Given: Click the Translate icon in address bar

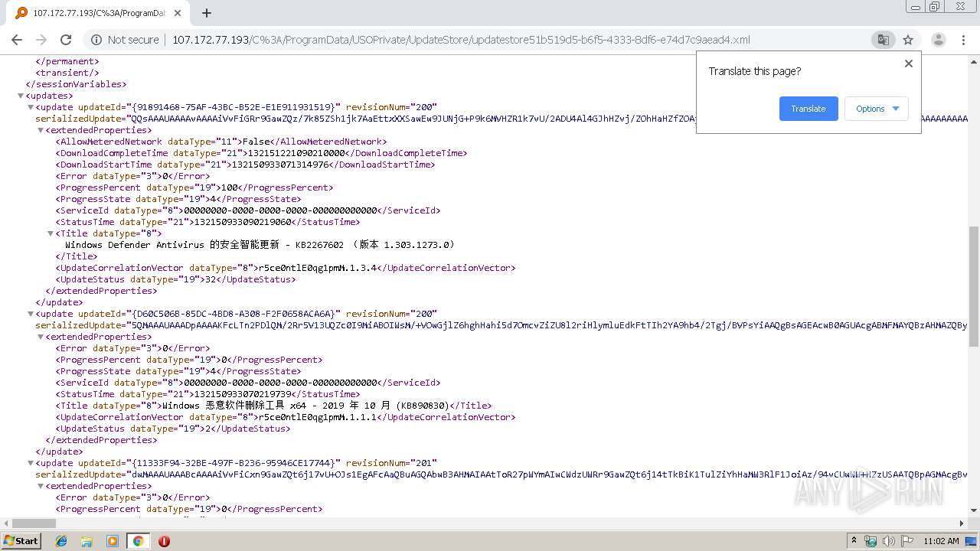Looking at the screenshot, I should (x=883, y=40).
